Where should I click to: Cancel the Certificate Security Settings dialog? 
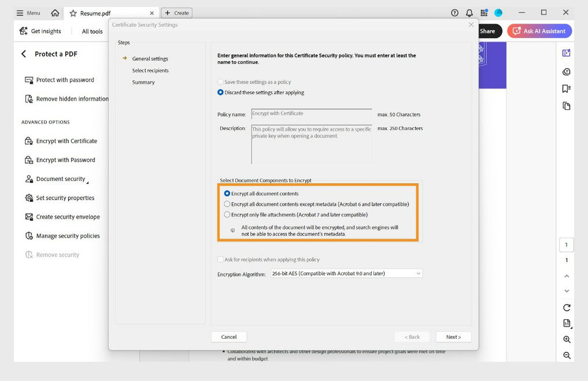coord(229,336)
